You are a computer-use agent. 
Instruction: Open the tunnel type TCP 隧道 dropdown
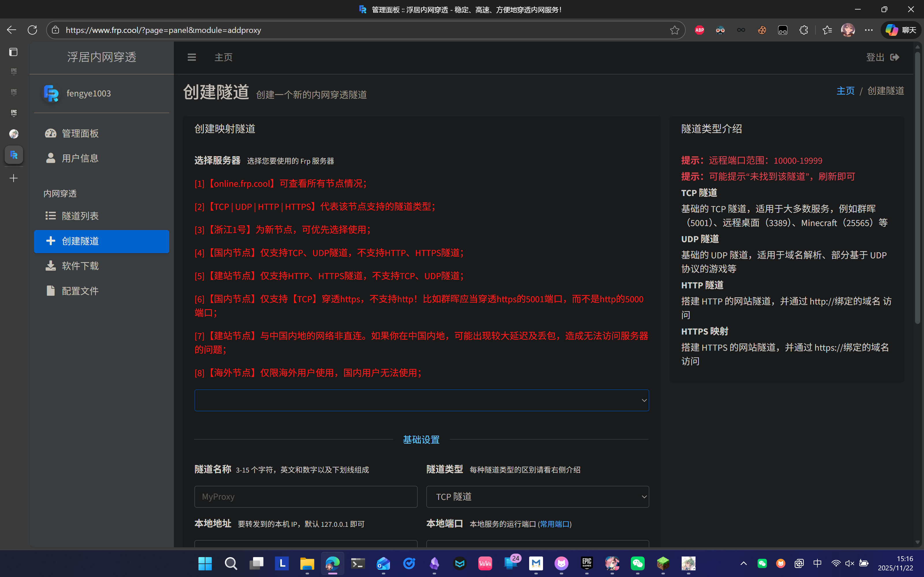pos(537,496)
